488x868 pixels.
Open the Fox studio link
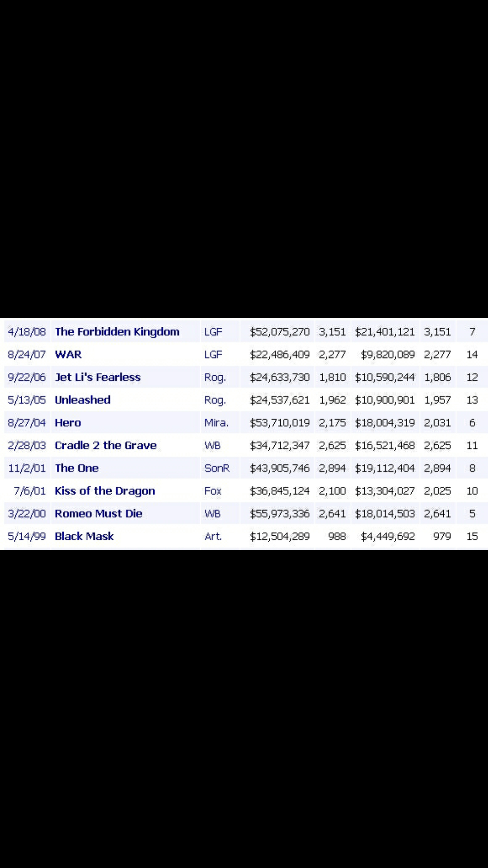213,491
